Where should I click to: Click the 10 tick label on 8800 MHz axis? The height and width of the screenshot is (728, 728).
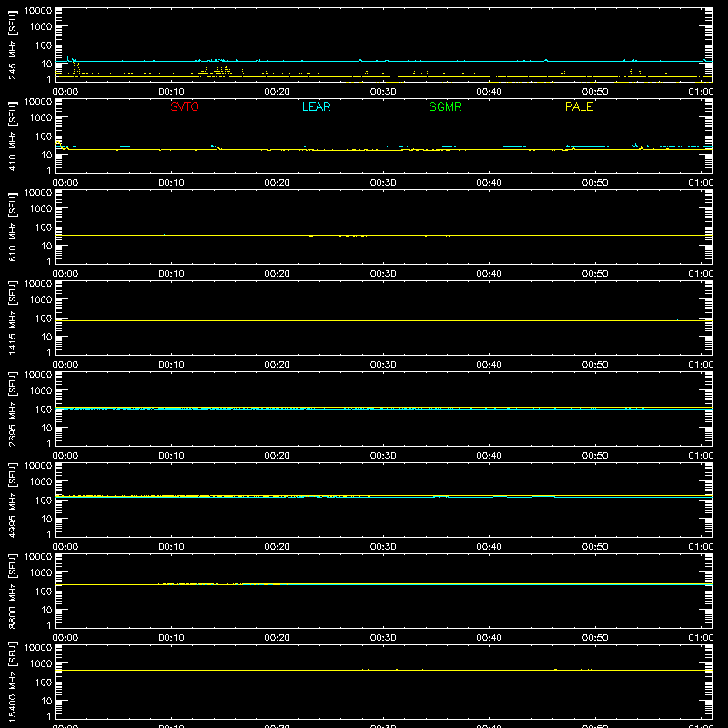[x=46, y=610]
